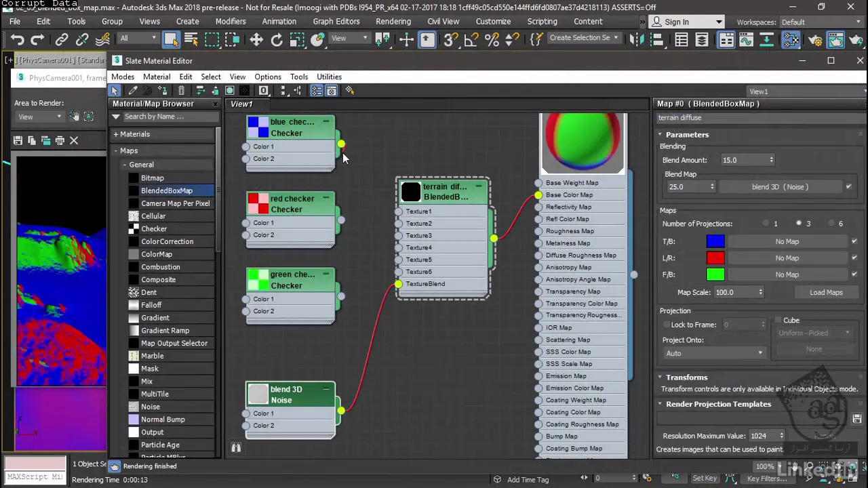Screen dimensions: 868x488
Task: Disable the T/B map checkbox
Action: (854, 241)
